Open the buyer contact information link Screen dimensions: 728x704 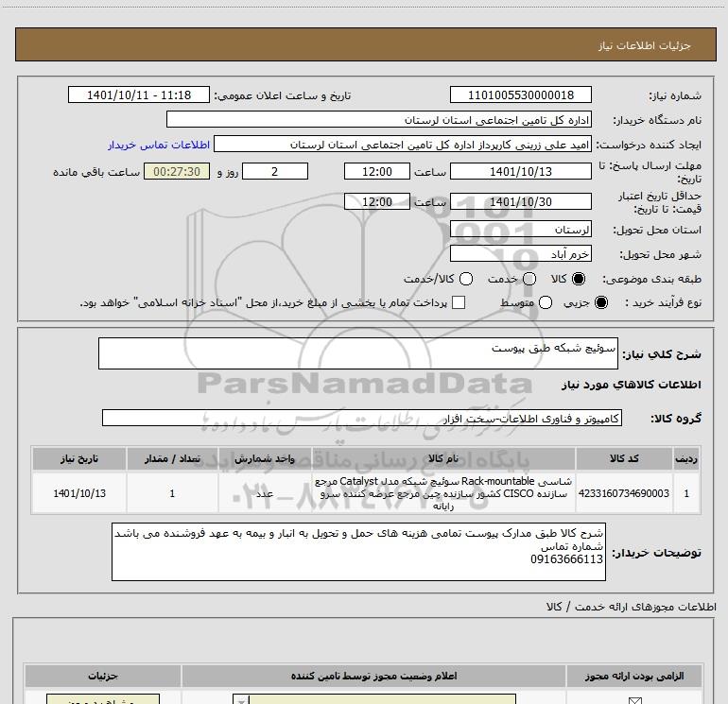click(159, 145)
